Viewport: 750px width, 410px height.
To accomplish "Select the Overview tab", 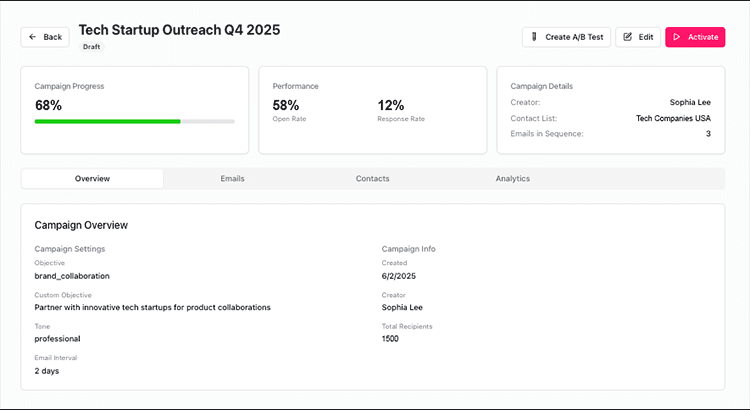I will click(x=92, y=179).
